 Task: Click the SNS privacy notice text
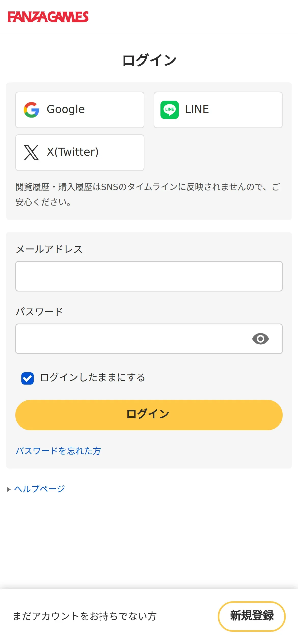(148, 195)
